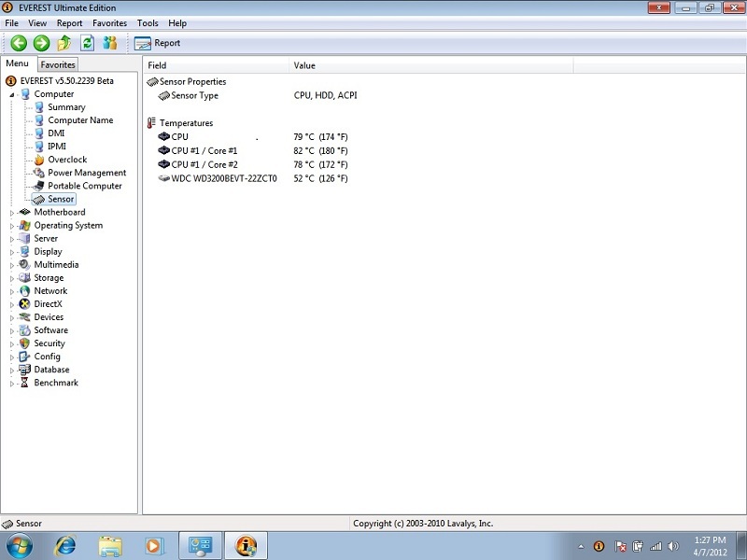Click the Benchmark hourglass icon

pos(25,383)
